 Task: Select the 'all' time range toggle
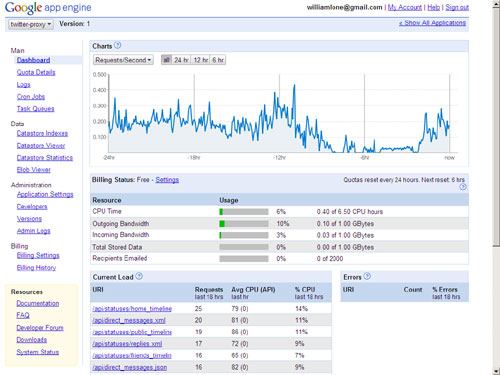[x=166, y=60]
